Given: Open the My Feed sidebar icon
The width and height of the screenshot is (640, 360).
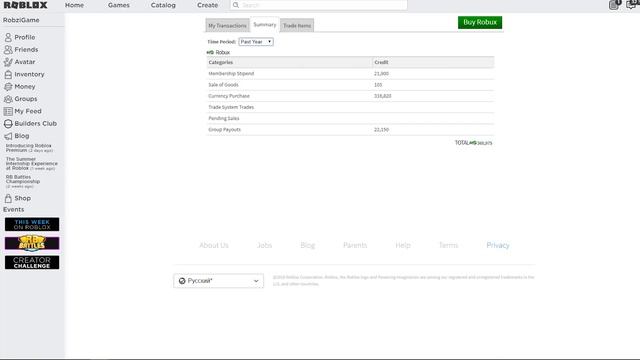Looking at the screenshot, I should [8, 111].
